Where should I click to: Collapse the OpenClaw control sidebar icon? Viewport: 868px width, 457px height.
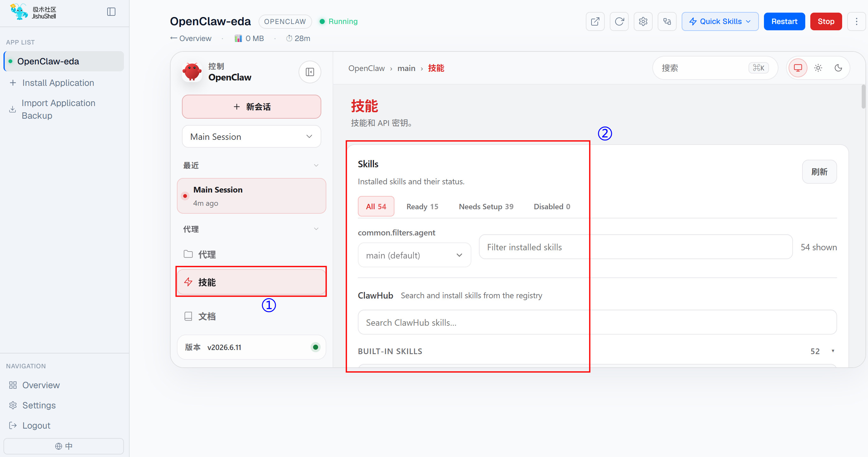(x=310, y=72)
